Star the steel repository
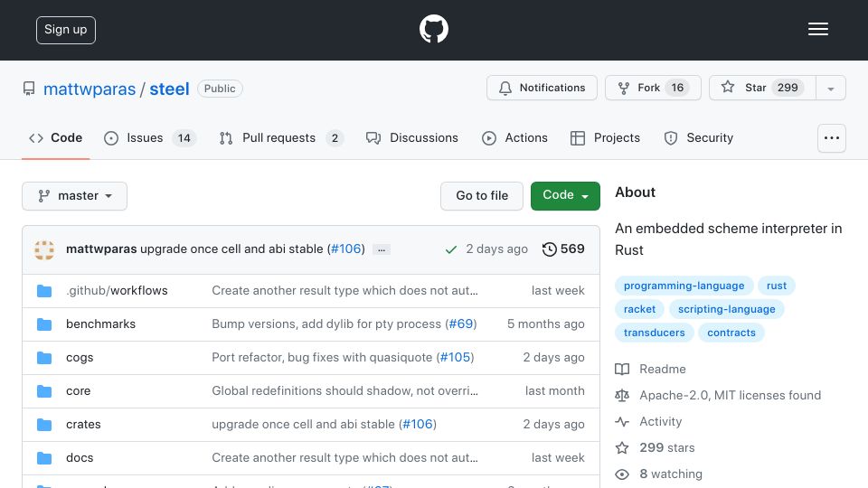 point(763,88)
